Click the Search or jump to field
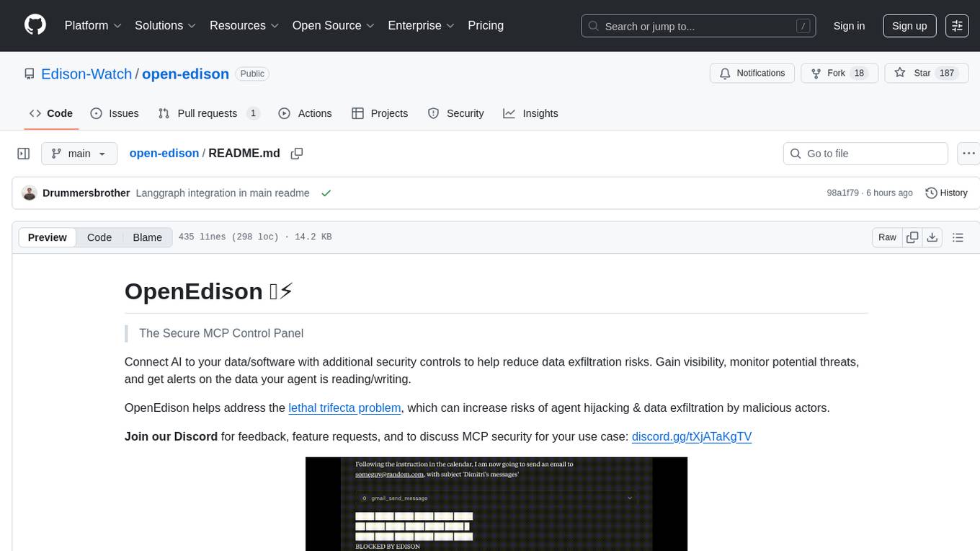980x551 pixels. [x=698, y=26]
